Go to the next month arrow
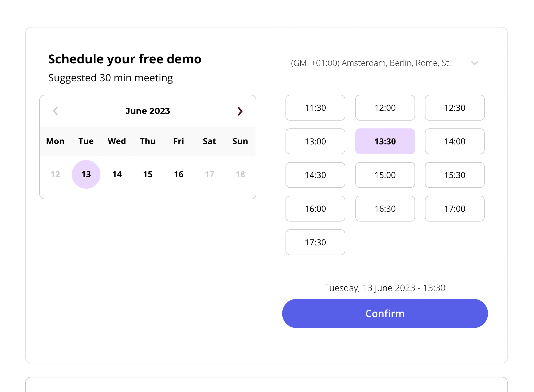Viewport: 534px width, 392px height. (240, 111)
